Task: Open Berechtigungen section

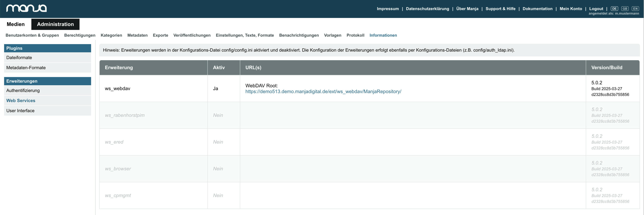Action: [80, 35]
